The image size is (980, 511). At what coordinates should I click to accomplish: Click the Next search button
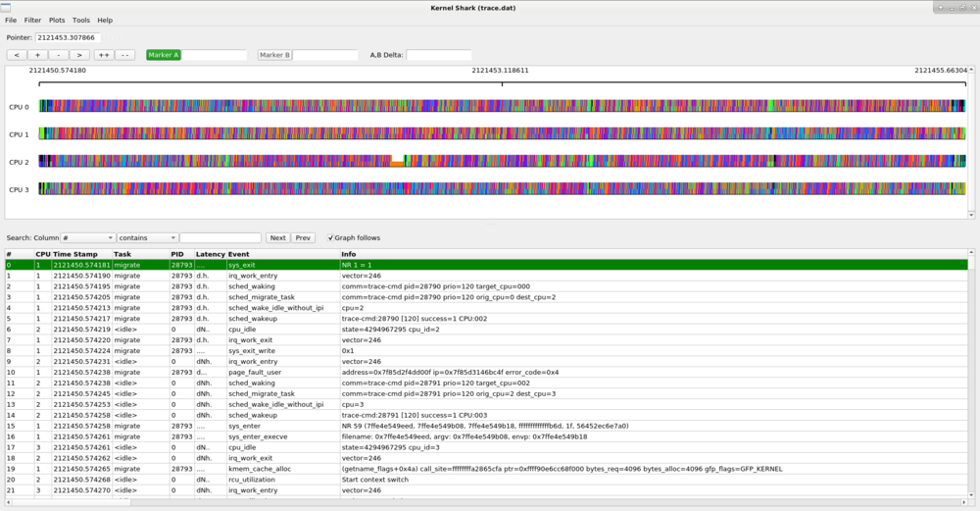[x=277, y=237]
